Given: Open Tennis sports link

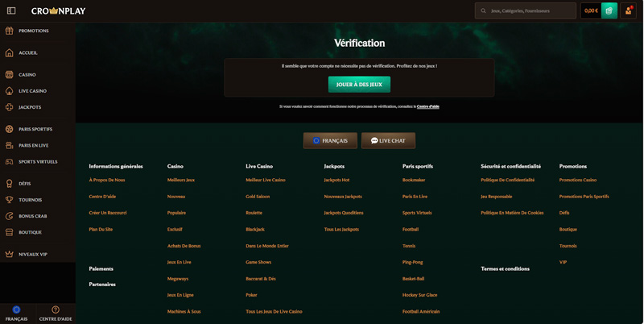Looking at the screenshot, I should click(409, 246).
